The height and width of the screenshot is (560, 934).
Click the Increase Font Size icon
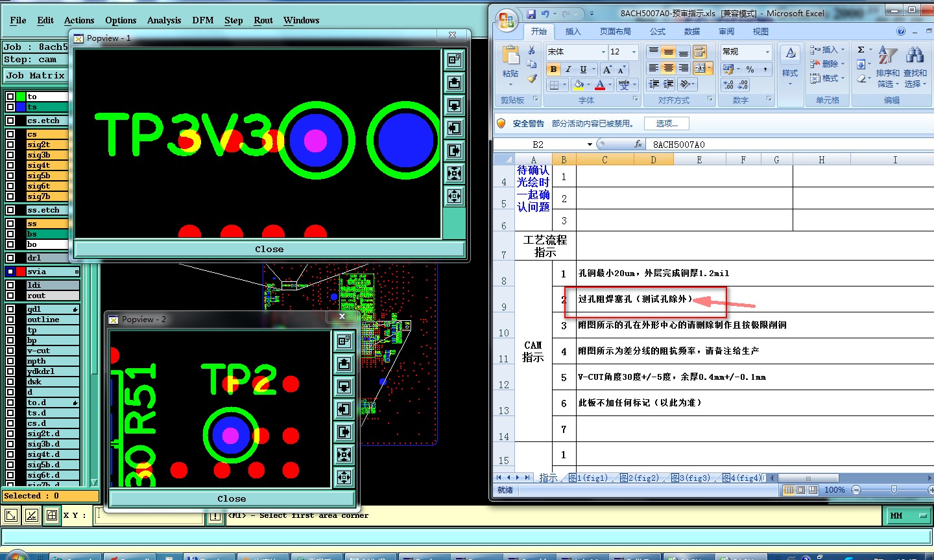click(x=608, y=69)
